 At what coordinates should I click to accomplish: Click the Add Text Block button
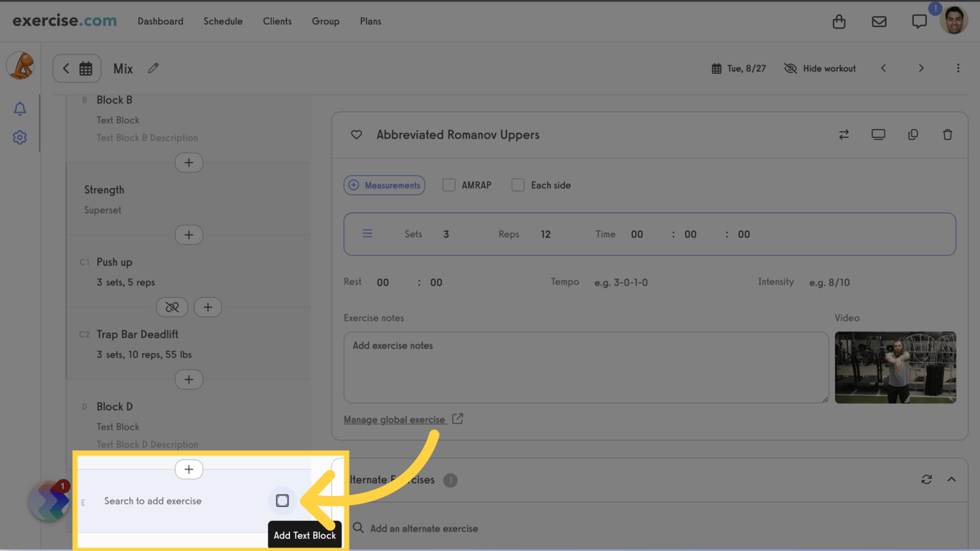click(282, 500)
